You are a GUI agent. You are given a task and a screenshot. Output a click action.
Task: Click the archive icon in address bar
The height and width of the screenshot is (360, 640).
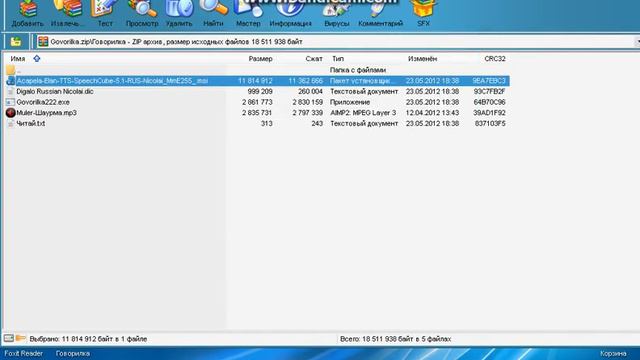[43, 41]
